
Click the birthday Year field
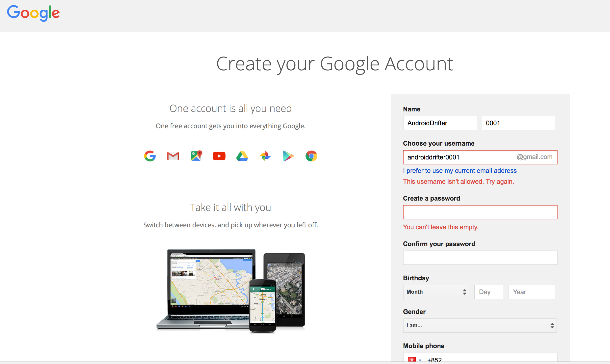(x=532, y=292)
